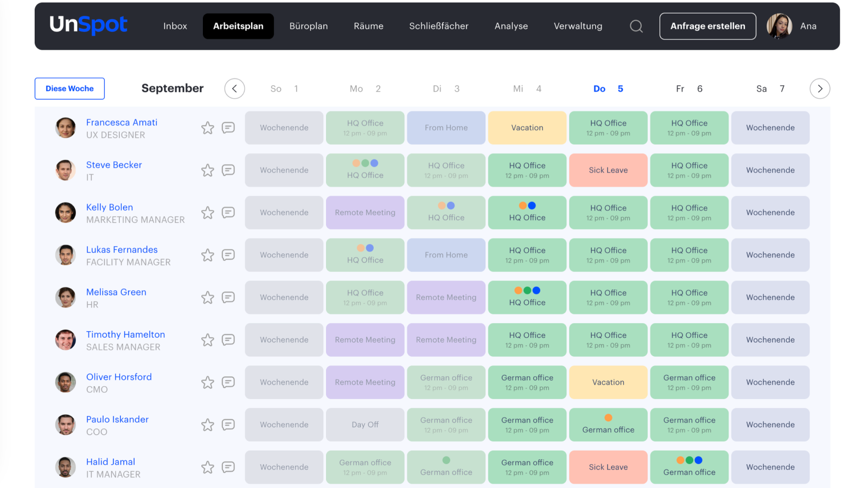
Task: Switch to the Büroplan tab
Action: 308,26
